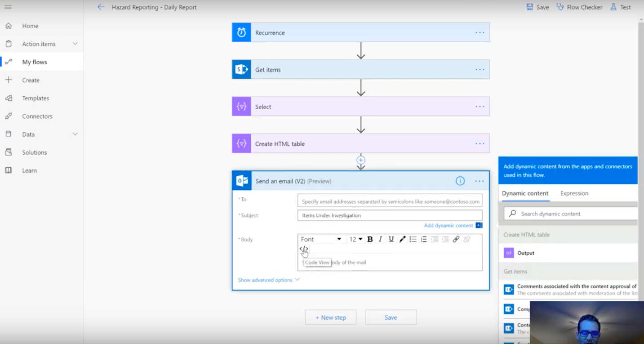Open Create in sidebar
Image resolution: width=644 pixels, height=344 pixels.
click(x=41, y=80)
